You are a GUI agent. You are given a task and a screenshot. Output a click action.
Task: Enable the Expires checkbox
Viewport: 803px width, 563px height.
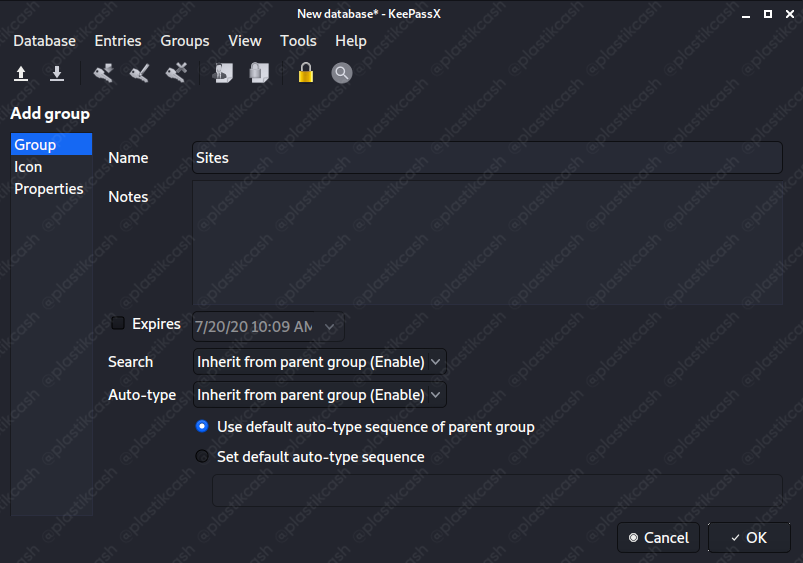tap(118, 323)
